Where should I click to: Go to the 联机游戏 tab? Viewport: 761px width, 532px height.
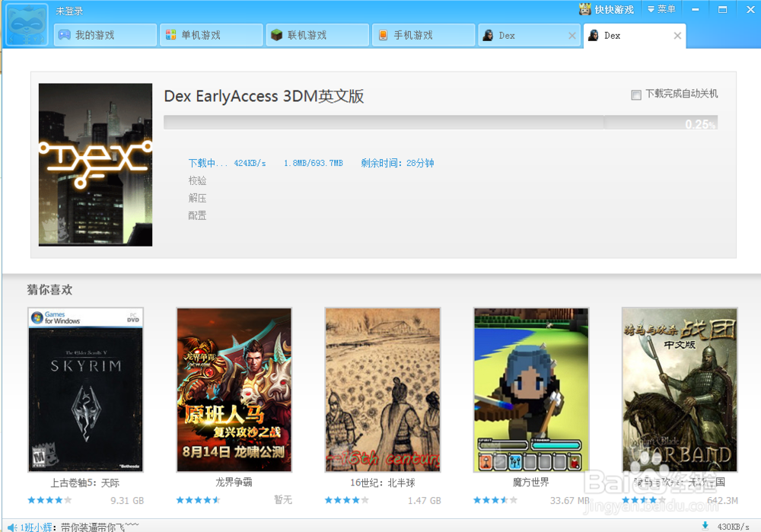pos(317,35)
